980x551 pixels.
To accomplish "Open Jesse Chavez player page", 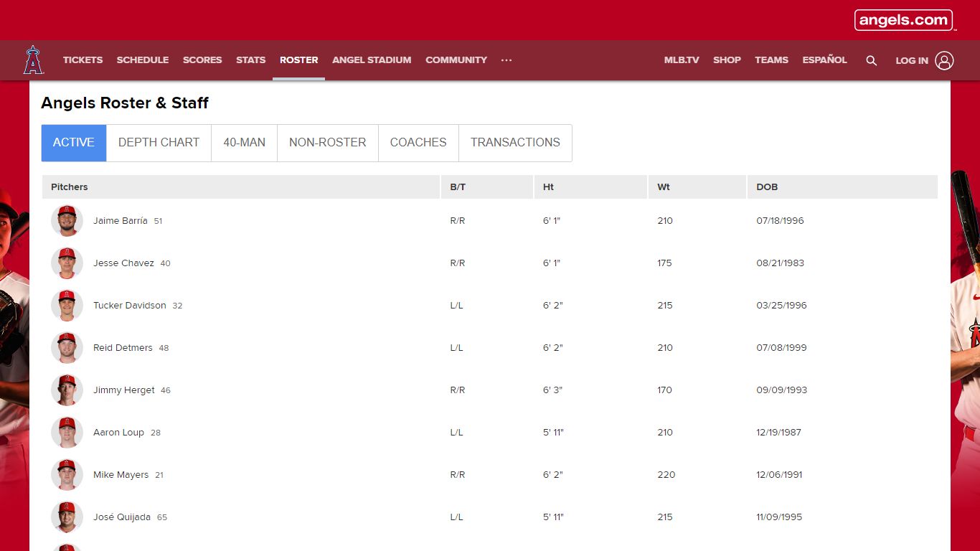I will tap(123, 263).
